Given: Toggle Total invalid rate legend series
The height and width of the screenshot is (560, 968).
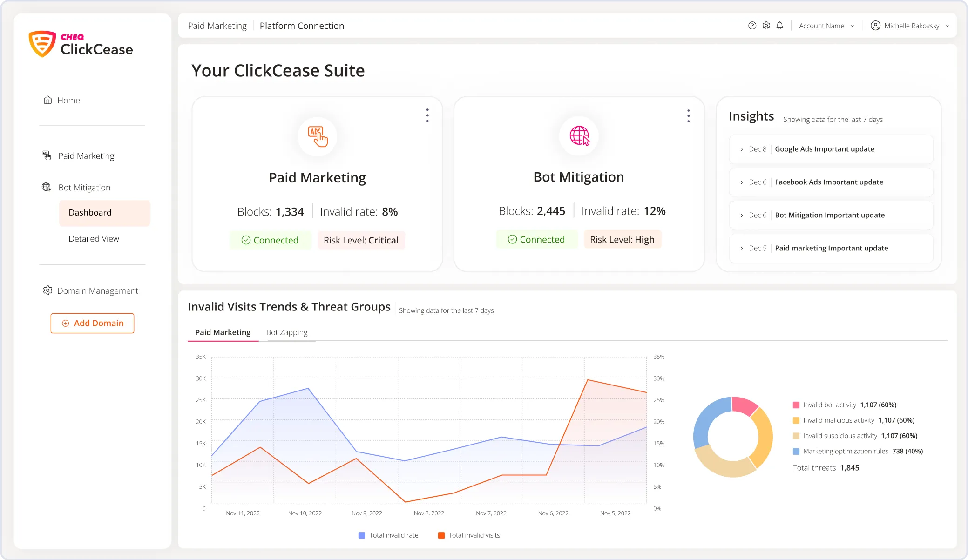Looking at the screenshot, I should (x=388, y=535).
